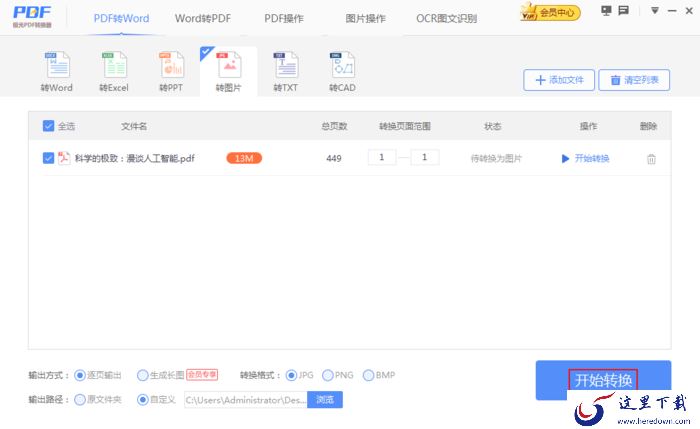This screenshot has width=700, height=429.
Task: Click the 操作 column header
Action: (588, 126)
